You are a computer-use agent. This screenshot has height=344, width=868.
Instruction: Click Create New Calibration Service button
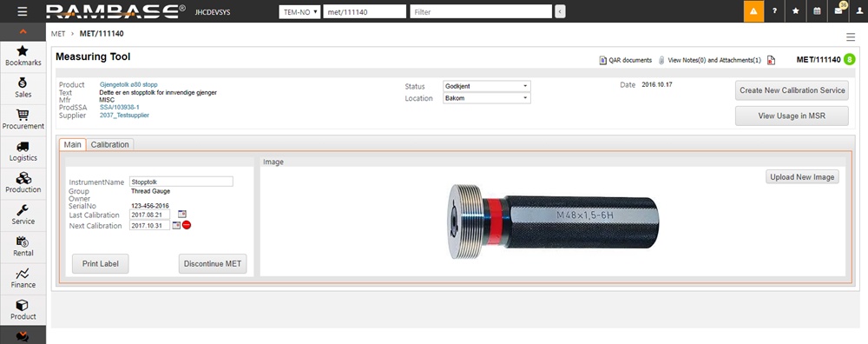[792, 90]
